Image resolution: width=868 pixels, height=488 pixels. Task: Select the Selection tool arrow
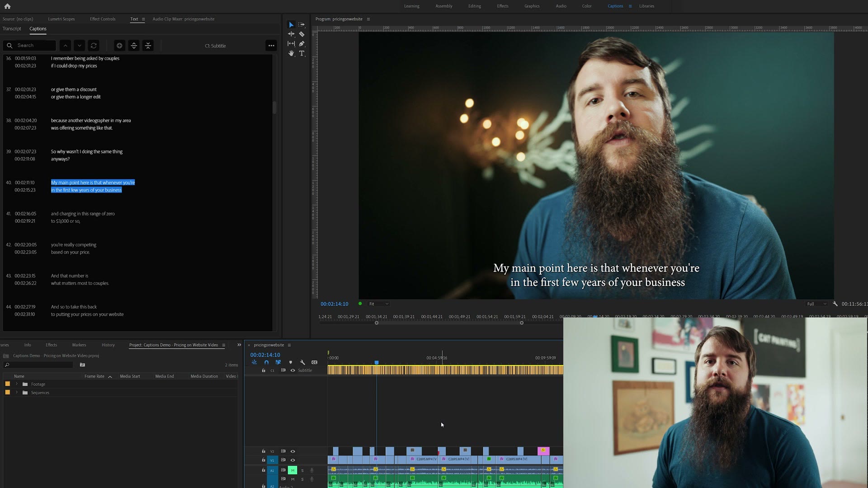pos(291,25)
